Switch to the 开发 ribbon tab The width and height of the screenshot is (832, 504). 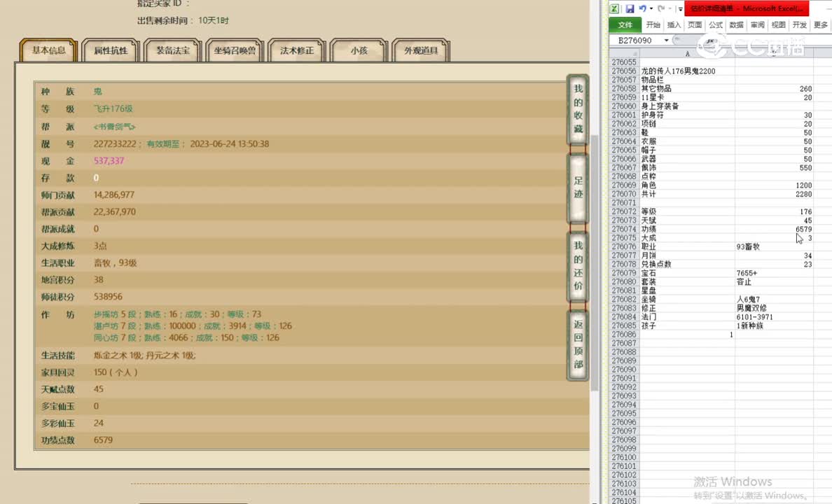click(x=800, y=25)
